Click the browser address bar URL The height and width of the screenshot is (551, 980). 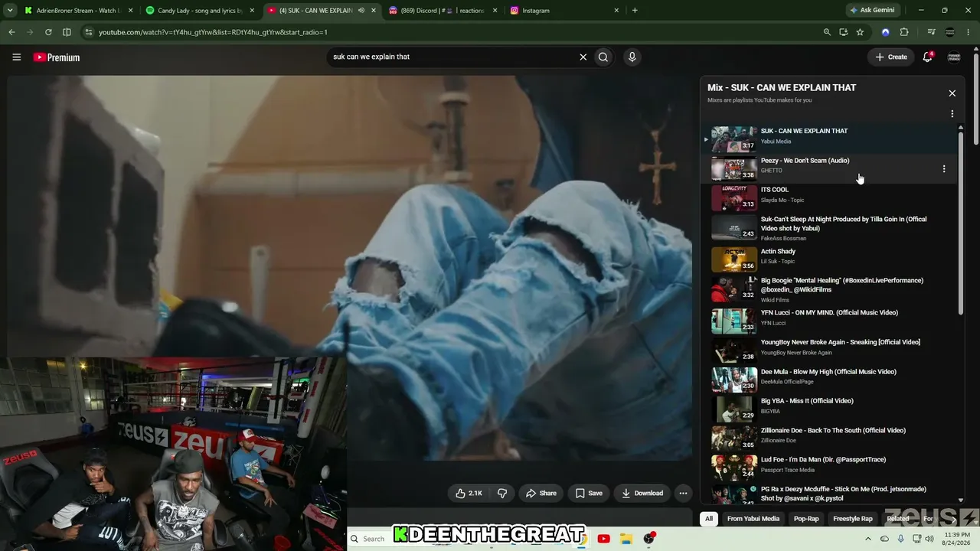click(x=213, y=32)
